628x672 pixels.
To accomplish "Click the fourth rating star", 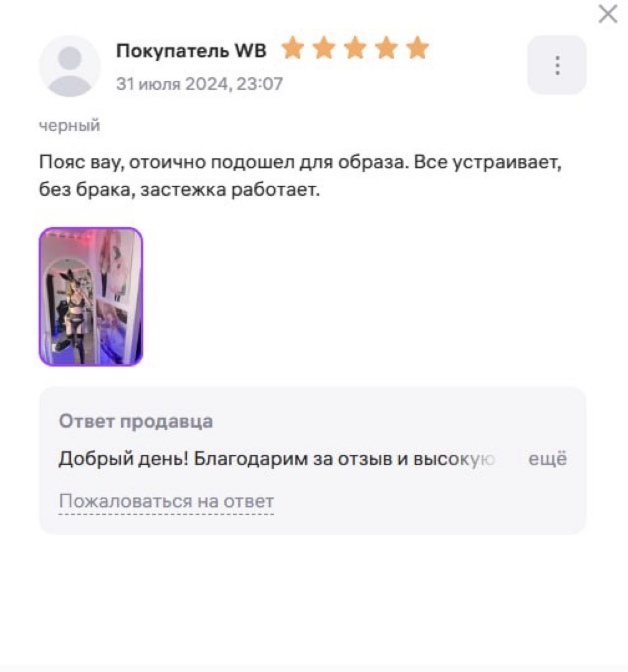I will (386, 47).
